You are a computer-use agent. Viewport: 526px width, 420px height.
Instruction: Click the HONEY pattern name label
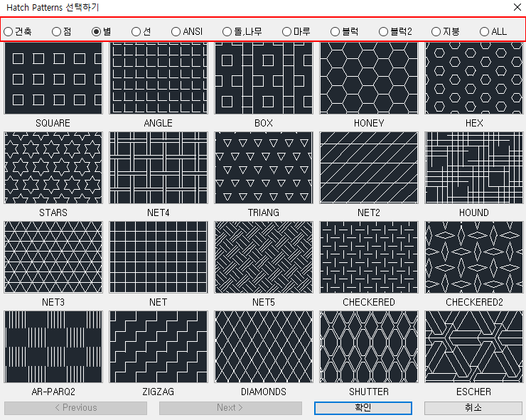coord(369,123)
